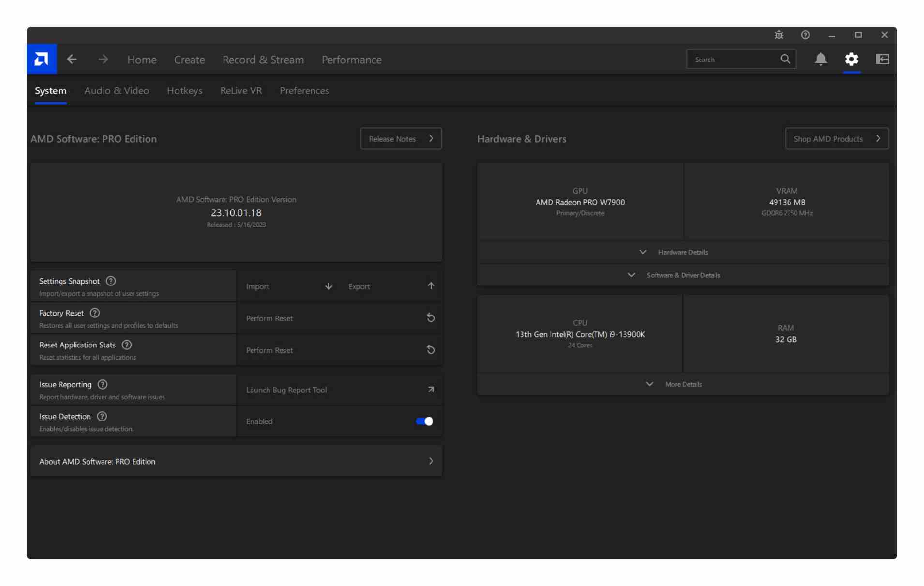Select the System sub-tab
The height and width of the screenshot is (586, 924).
[x=50, y=90]
